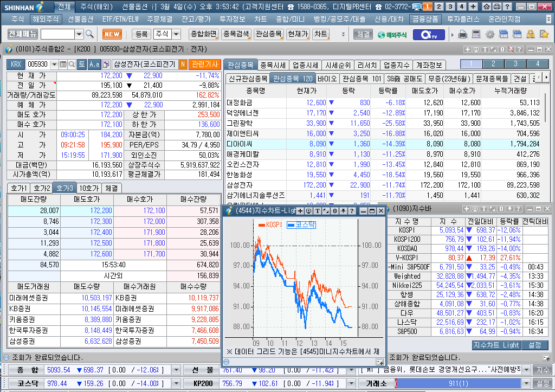This screenshot has height=392, width=555.
Task: Switch to the 호가1 tab
Action: 19,188
